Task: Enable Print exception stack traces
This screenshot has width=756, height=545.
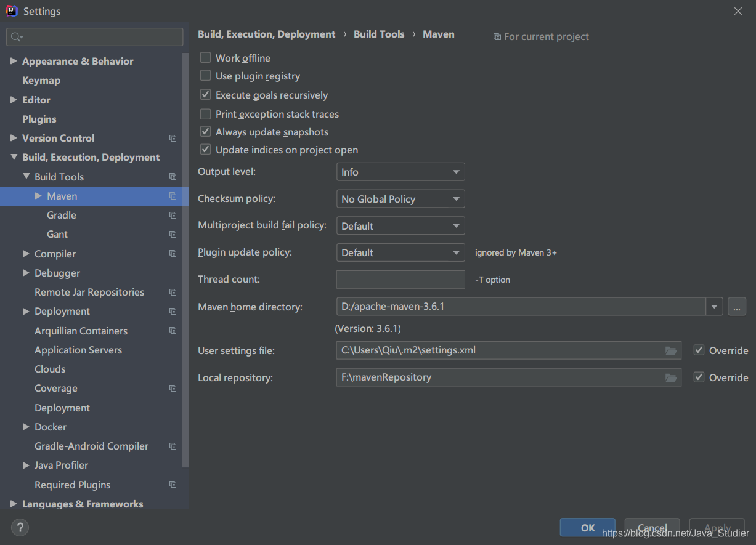Action: click(206, 114)
